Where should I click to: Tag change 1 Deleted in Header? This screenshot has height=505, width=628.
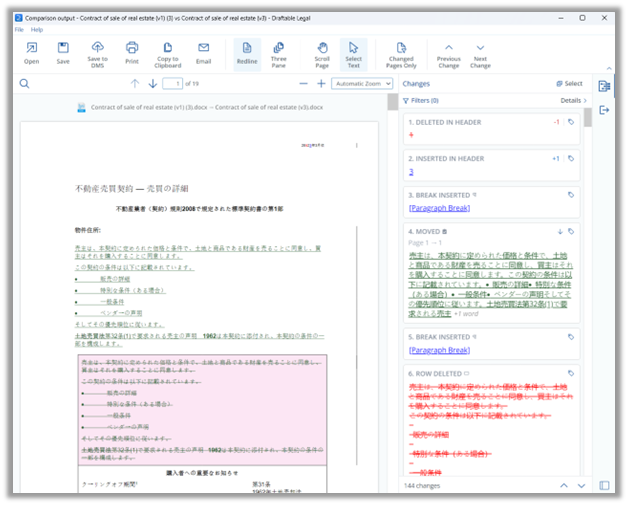(571, 122)
